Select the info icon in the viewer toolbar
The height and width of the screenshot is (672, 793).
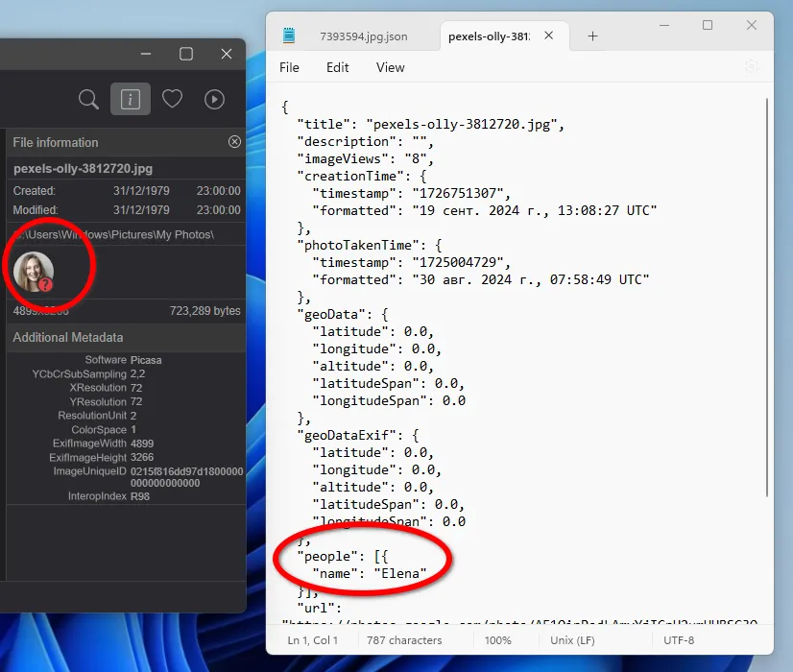pyautogui.click(x=129, y=99)
